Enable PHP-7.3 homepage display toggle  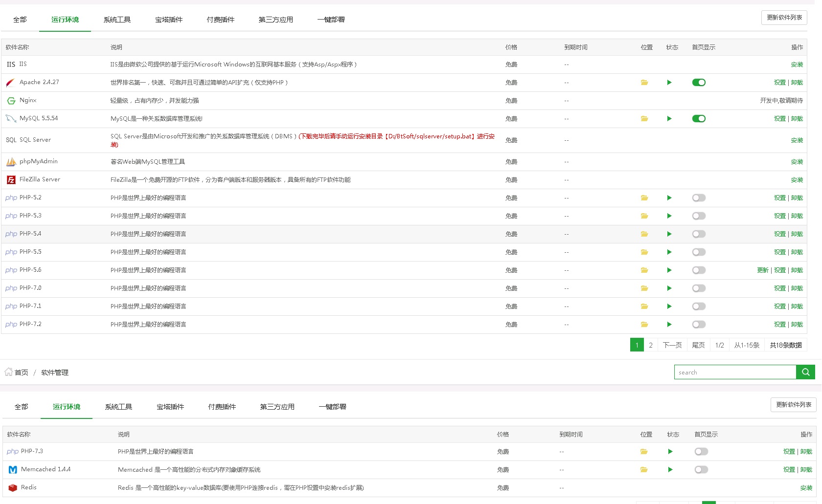[701, 452]
